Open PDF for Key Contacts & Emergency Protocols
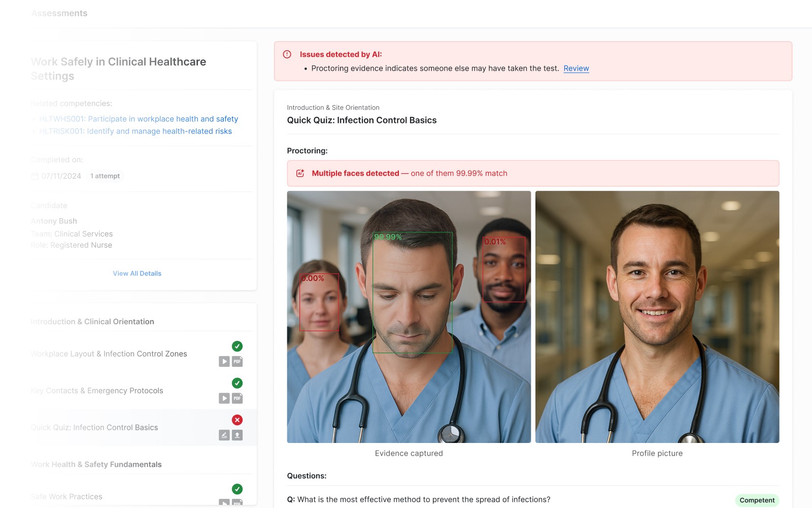This screenshot has height=508, width=812. coord(238,398)
